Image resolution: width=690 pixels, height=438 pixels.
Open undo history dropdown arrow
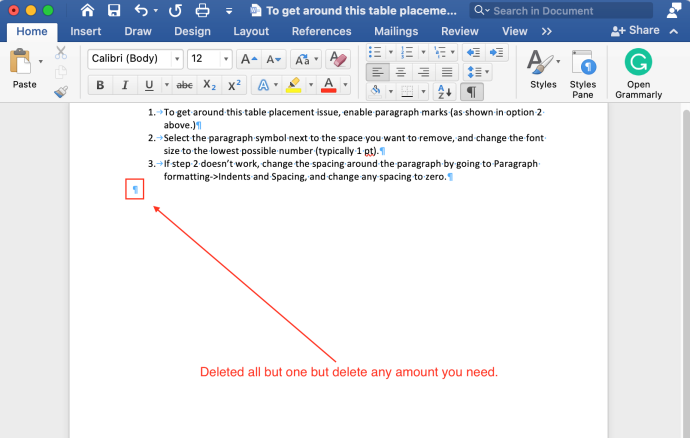pos(156,11)
